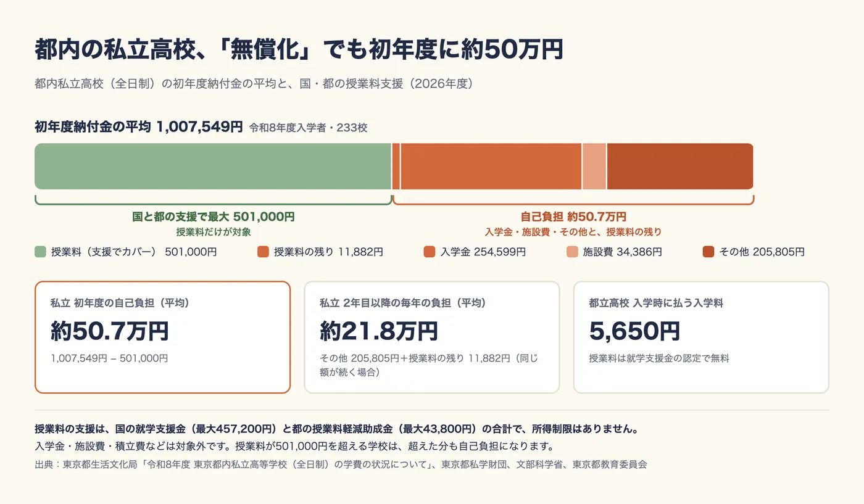Click the 1,007,549円 − 501,000円 calculation
Viewport: 864px width, 504px height.
point(109,358)
